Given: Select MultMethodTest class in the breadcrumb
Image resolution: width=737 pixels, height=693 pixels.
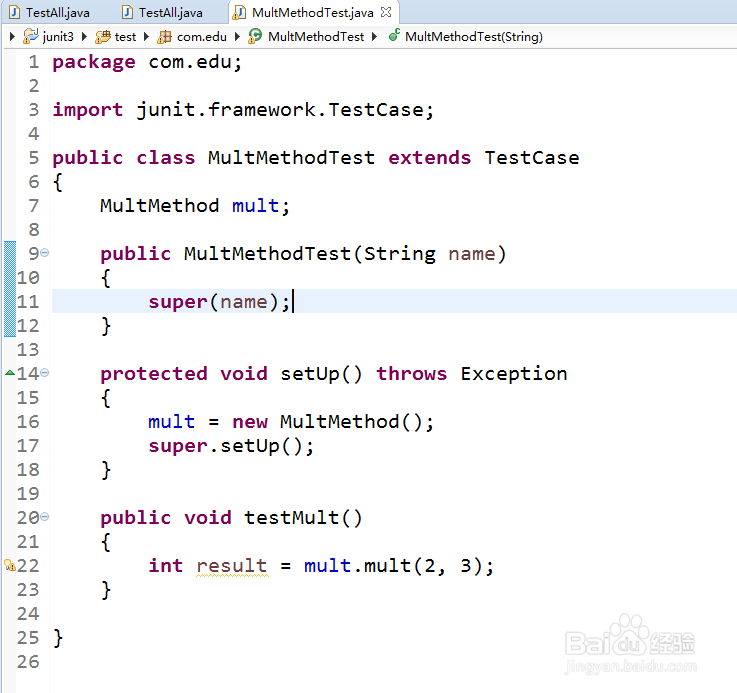Looking at the screenshot, I should point(316,37).
